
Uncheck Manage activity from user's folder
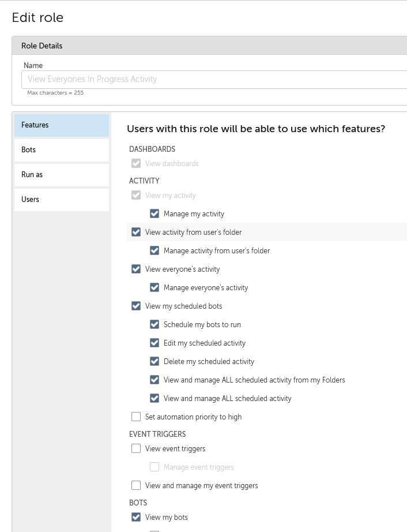click(154, 251)
